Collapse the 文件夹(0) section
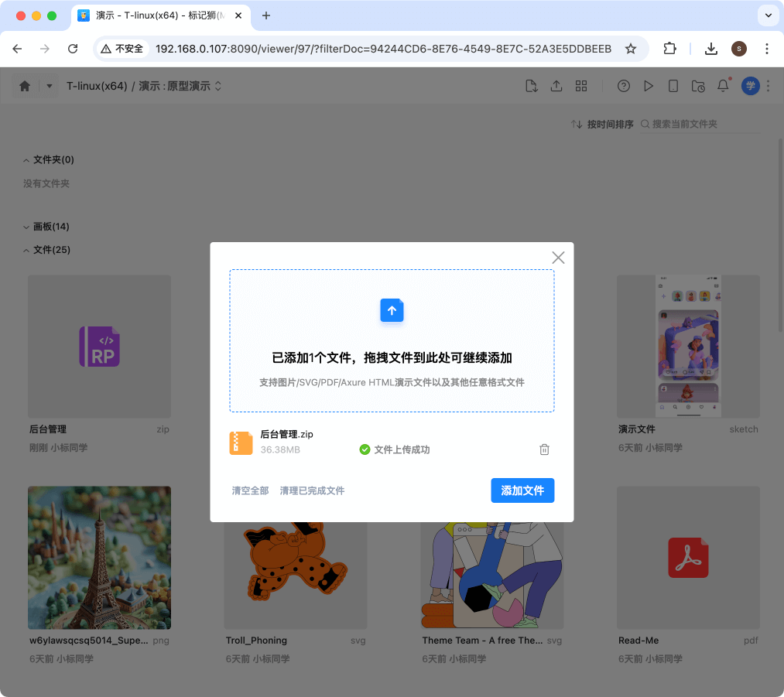This screenshot has width=784, height=697. (26, 160)
